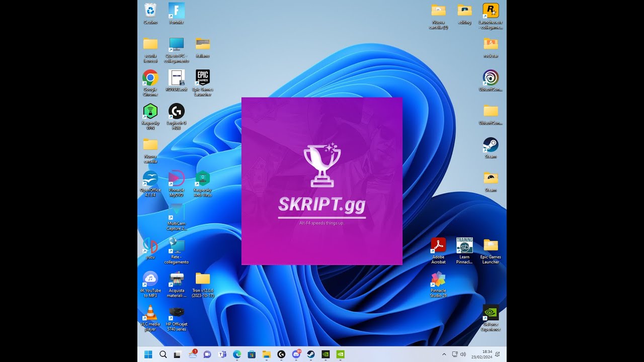The image size is (644, 362).
Task: Launch the Rockstar Launcher.exe shortcut
Action: 491,16
